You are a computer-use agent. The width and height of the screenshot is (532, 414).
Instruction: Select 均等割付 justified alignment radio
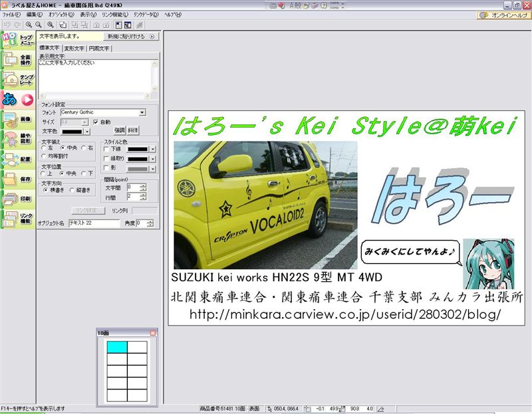tap(44, 156)
